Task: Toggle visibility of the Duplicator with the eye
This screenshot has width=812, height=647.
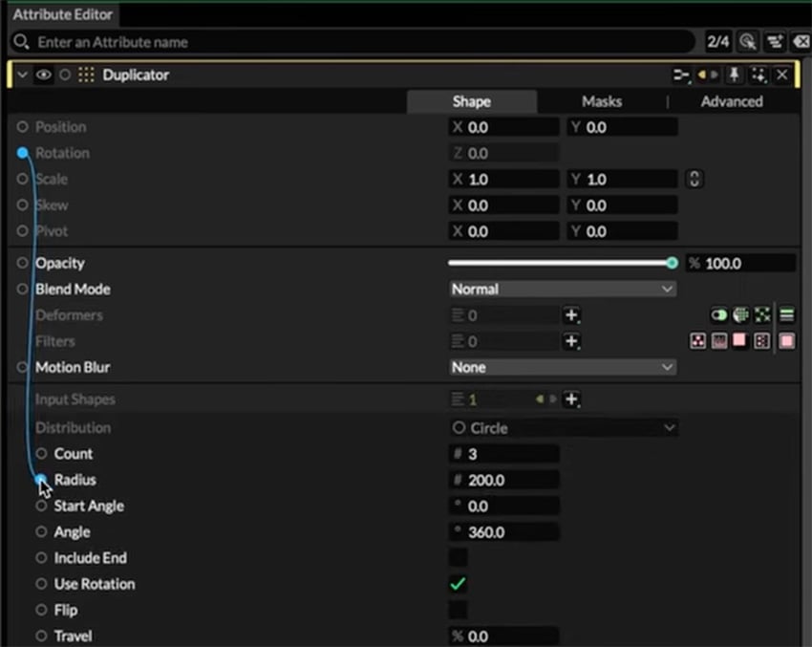Action: point(42,75)
